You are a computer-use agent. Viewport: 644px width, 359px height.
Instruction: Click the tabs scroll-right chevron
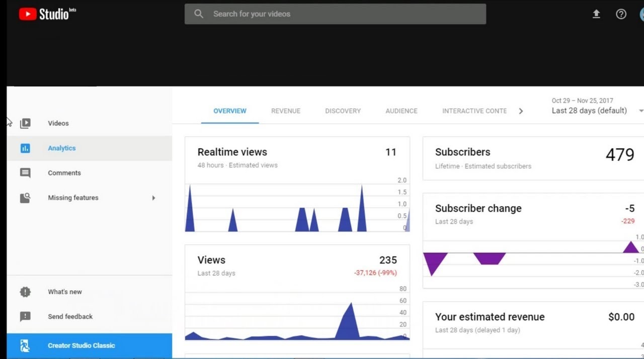521,111
